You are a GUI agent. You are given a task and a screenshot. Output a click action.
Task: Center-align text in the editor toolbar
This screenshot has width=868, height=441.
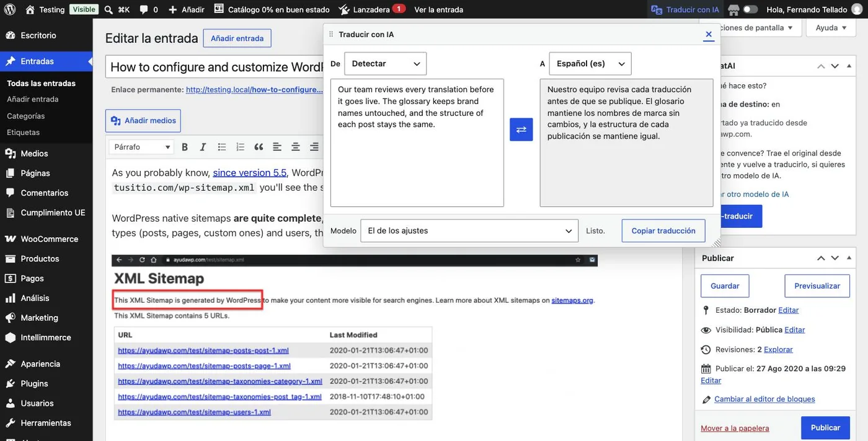[296, 147]
